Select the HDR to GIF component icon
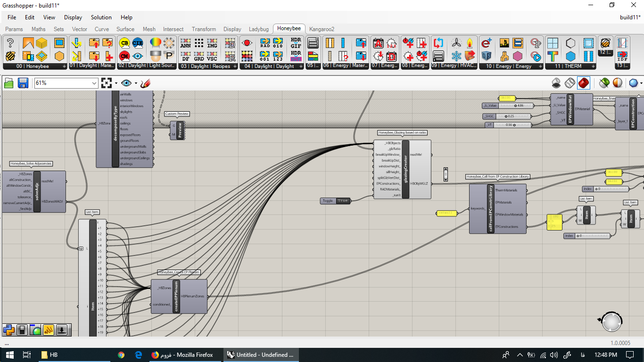This screenshot has height=362, width=644. (296, 43)
